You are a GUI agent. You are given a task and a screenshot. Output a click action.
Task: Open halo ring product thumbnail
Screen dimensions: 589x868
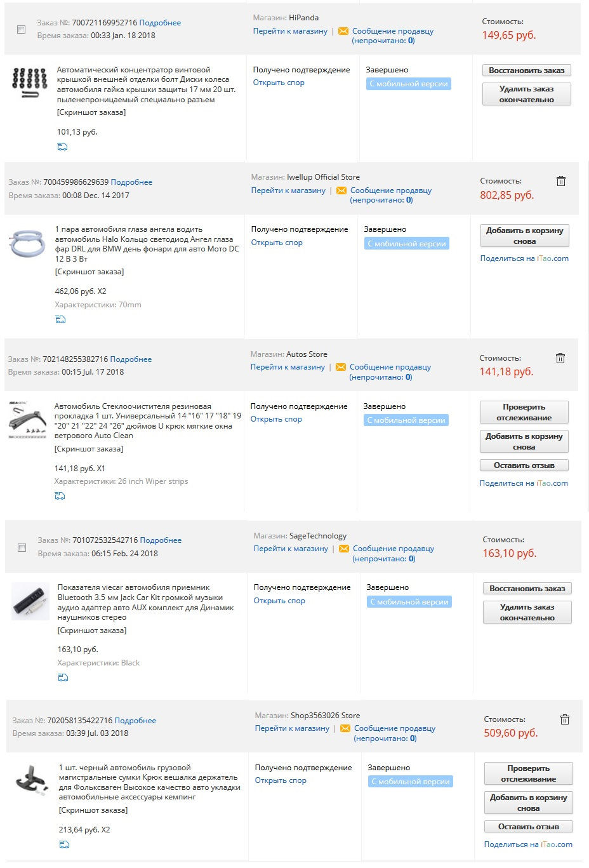coord(28,244)
